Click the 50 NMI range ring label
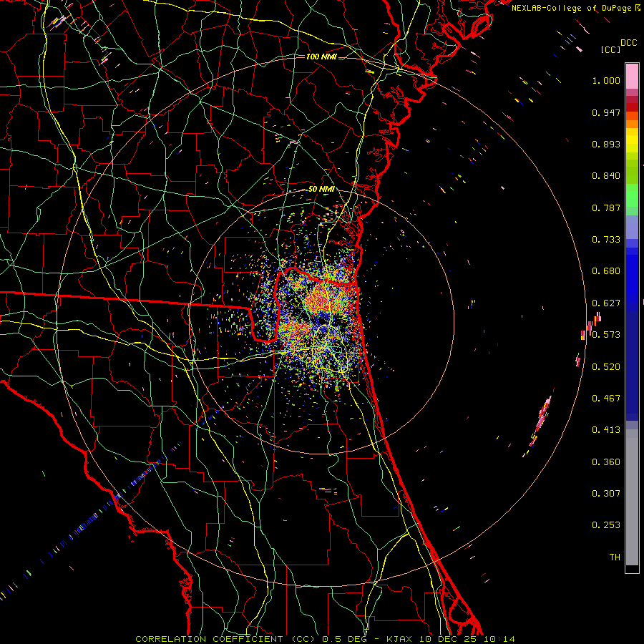Image resolution: width=644 pixels, height=644 pixels. [x=321, y=190]
